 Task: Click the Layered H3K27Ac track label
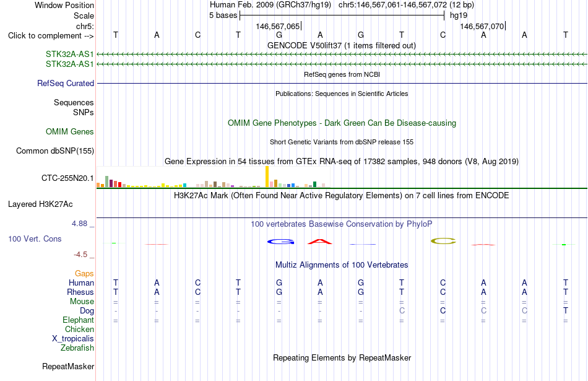tap(40, 204)
